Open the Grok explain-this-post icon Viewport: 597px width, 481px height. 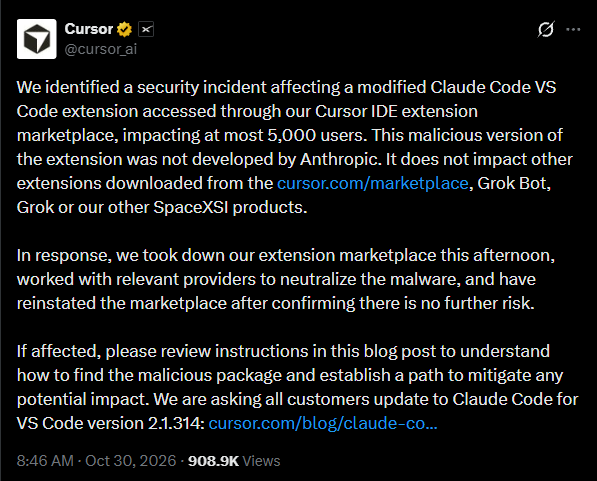point(546,29)
